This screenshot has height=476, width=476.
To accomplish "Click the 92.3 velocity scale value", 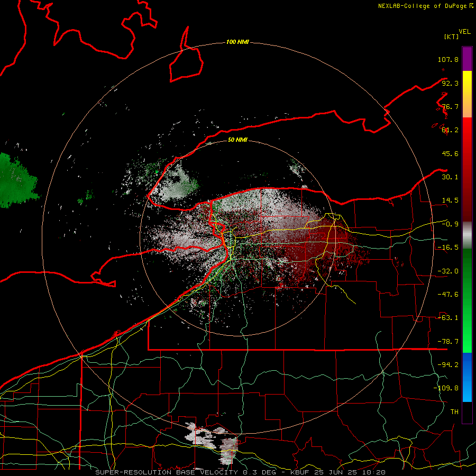I will point(450,83).
